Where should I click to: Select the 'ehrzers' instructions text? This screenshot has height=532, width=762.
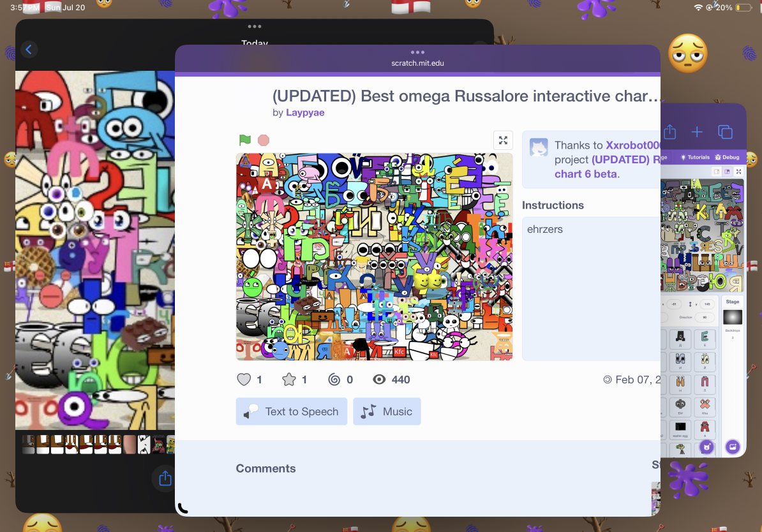point(545,229)
